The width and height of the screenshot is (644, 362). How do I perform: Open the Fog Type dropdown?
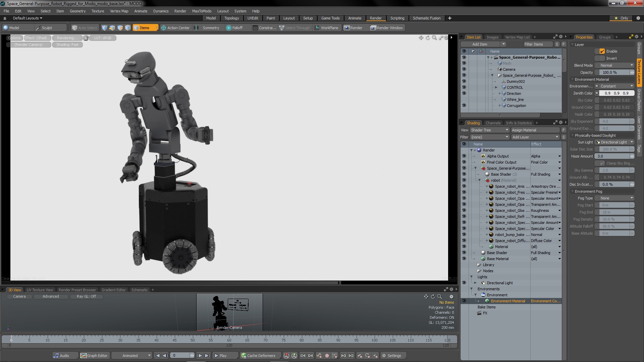[x=616, y=198]
